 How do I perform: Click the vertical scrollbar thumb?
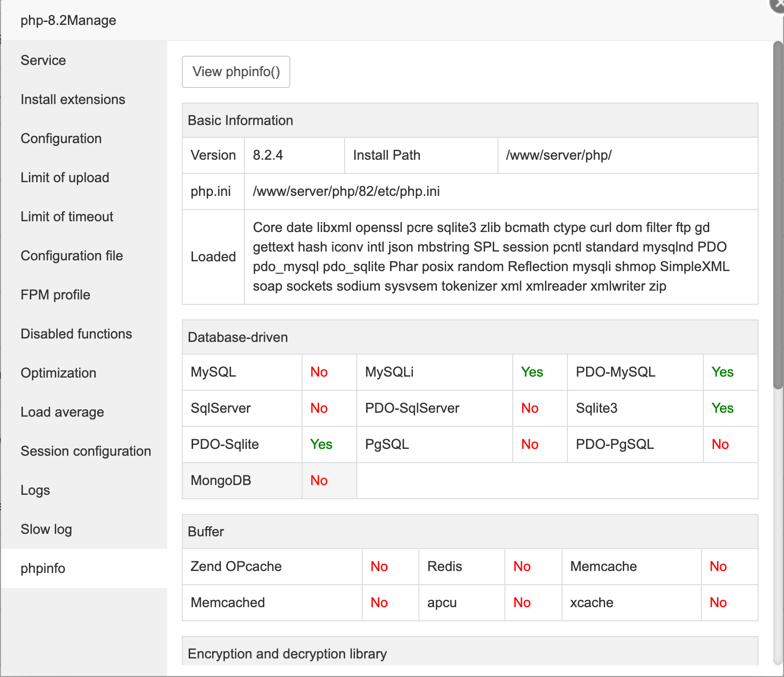778,215
